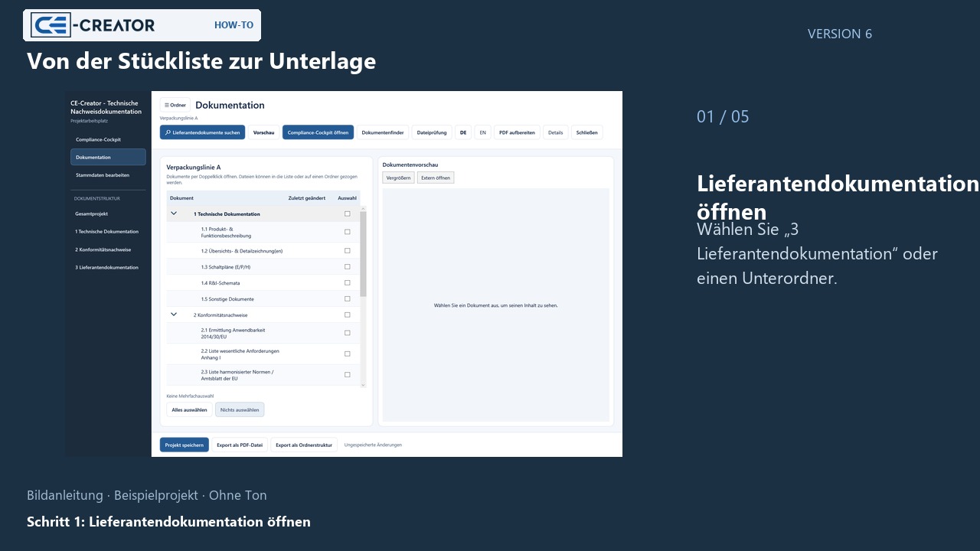Viewport: 980px width, 551px height.
Task: Click the CE-Creator logo in the header
Action: [x=93, y=25]
